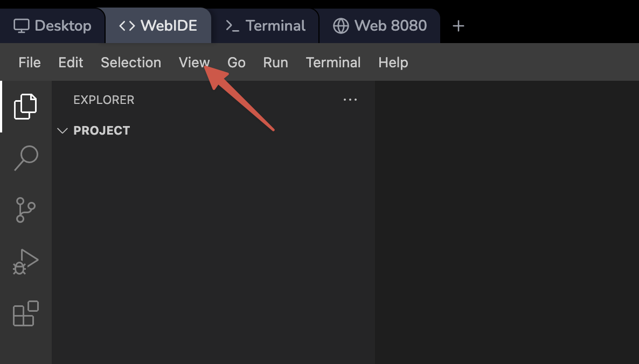
Task: Expand the PROJECT section chevron
Action: (62, 130)
